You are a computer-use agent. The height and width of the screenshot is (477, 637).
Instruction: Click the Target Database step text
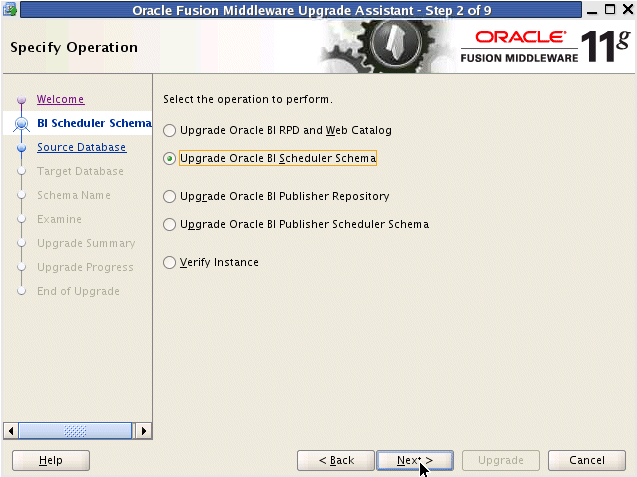[x=80, y=171]
